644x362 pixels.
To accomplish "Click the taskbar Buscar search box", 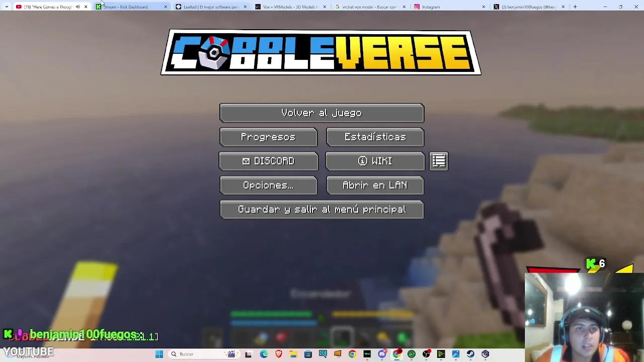I will [204, 354].
